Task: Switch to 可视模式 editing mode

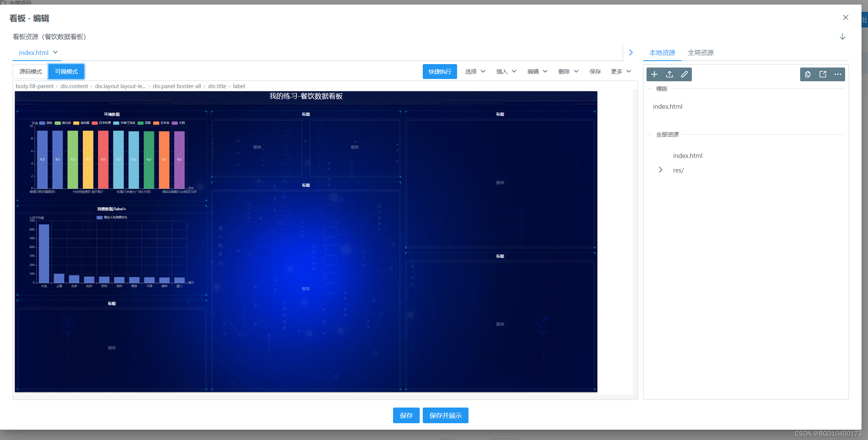Action: click(66, 71)
